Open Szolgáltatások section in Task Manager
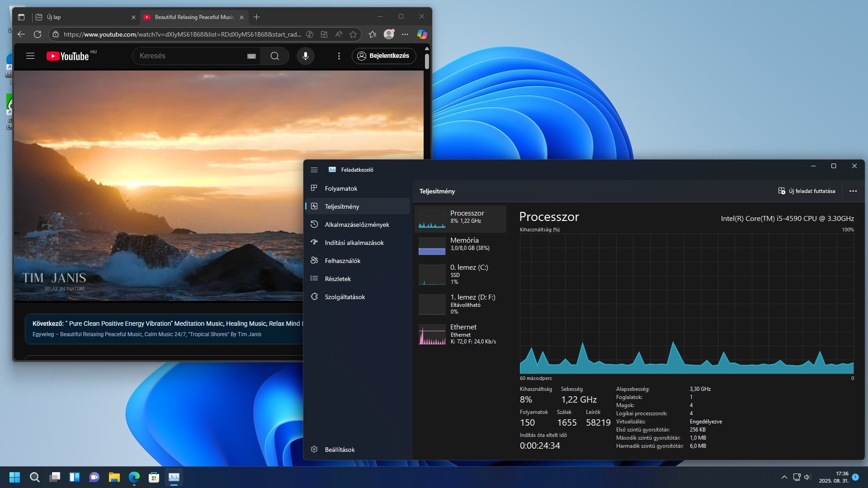This screenshot has width=868, height=488. tap(344, 297)
